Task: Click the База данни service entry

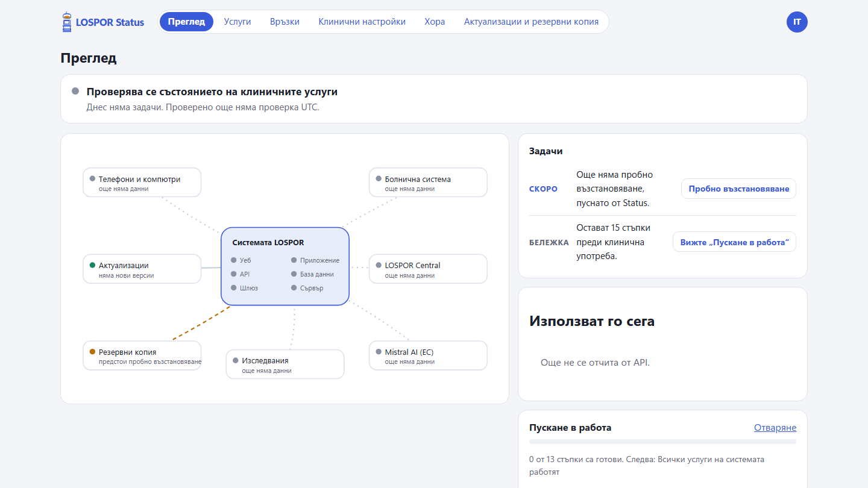Action: [312, 274]
